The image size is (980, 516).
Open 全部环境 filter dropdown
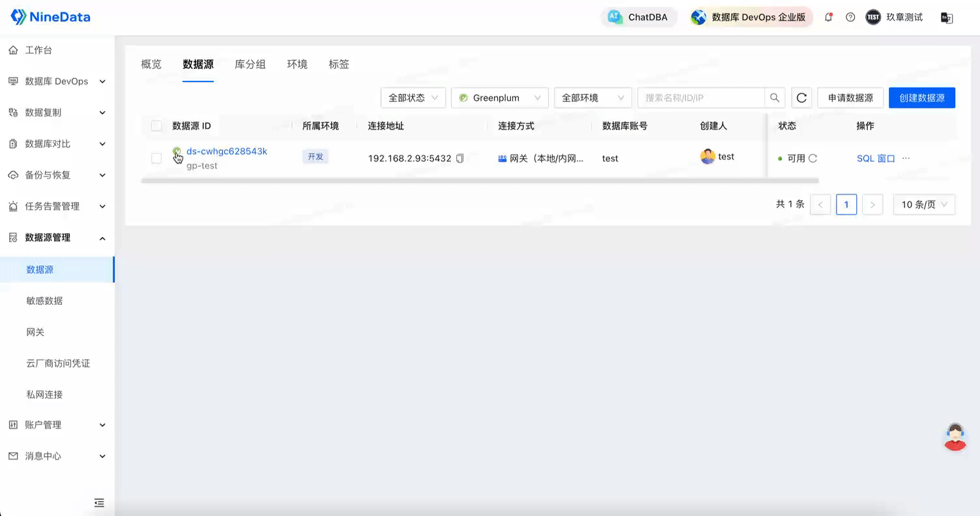coord(593,98)
